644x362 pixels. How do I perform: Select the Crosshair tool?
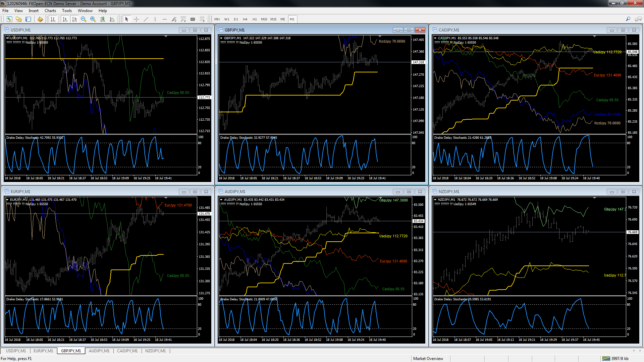pos(136,19)
